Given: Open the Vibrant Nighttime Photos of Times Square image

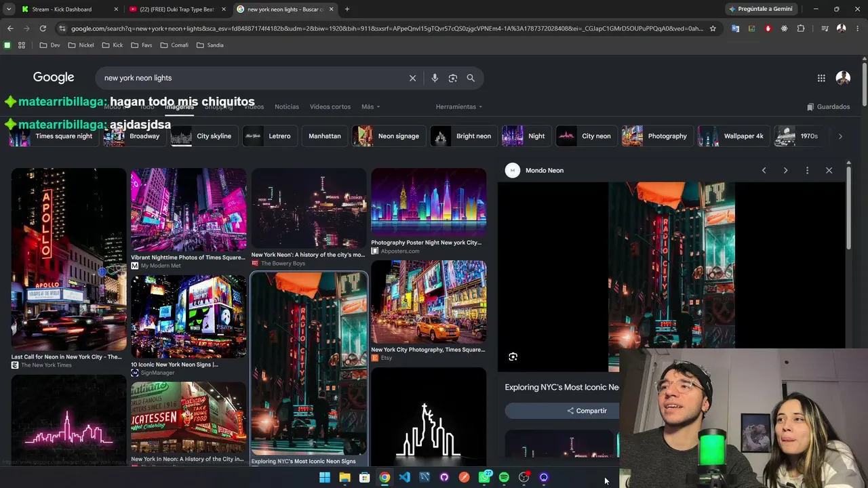Looking at the screenshot, I should (x=189, y=210).
